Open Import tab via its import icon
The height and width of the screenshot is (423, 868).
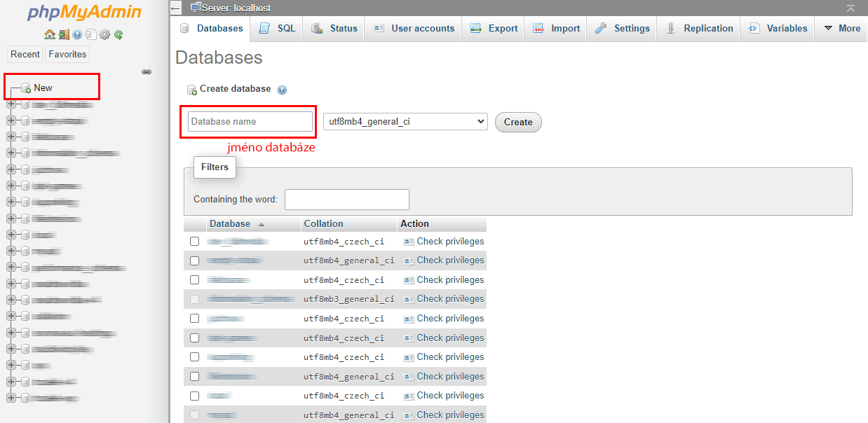[538, 29]
